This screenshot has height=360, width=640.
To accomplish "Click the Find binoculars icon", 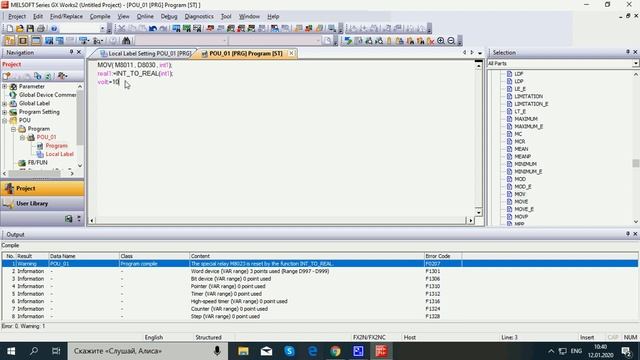I will (x=126, y=40).
